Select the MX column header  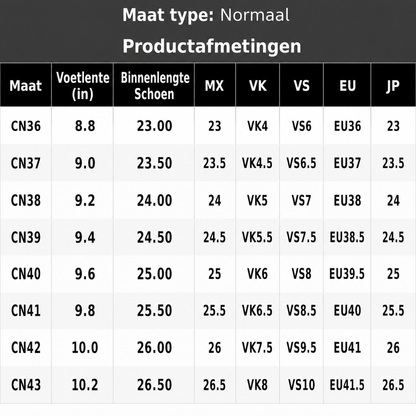(x=215, y=86)
